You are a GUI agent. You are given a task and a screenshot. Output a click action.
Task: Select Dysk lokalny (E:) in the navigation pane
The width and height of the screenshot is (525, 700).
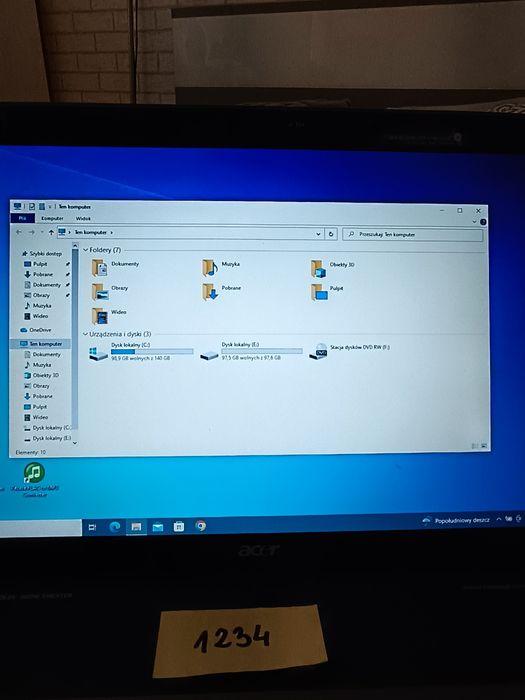[47, 438]
